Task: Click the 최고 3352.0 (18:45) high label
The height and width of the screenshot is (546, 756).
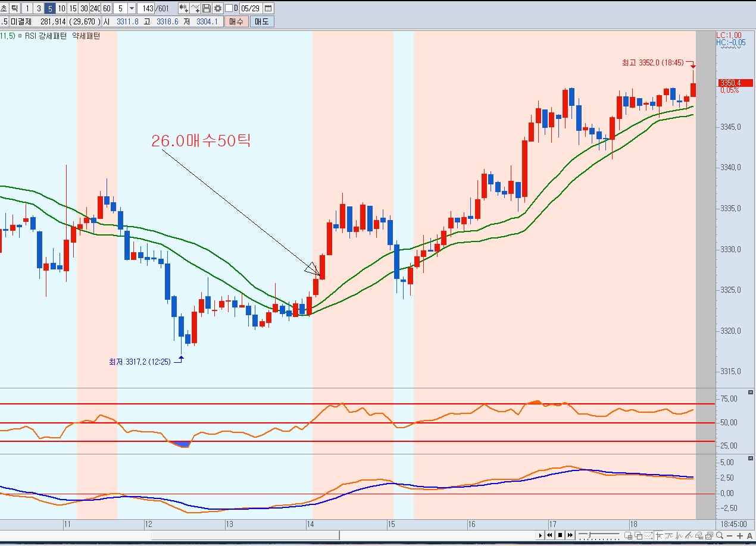Action: (652, 62)
